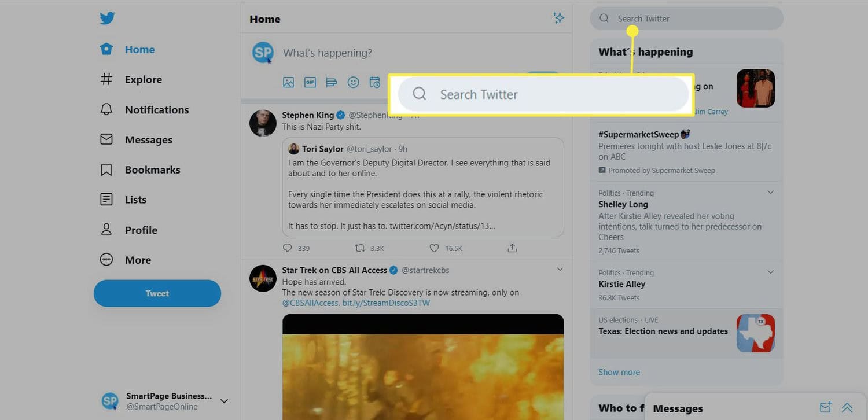Open the Explore page
The image size is (868, 420).
[x=131, y=80]
